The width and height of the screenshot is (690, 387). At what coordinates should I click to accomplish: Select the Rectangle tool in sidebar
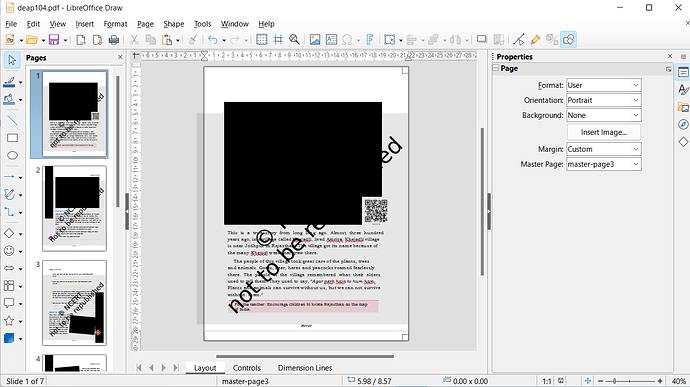12,138
